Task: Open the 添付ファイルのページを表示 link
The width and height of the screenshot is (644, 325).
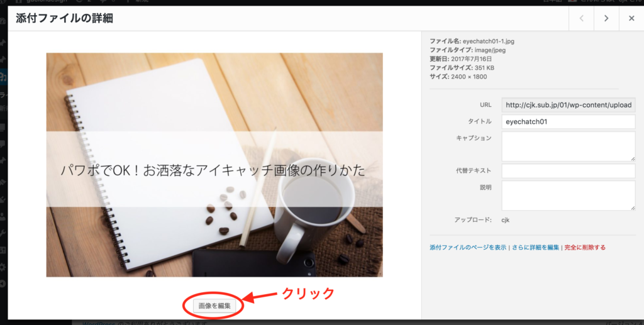Action: click(x=467, y=248)
